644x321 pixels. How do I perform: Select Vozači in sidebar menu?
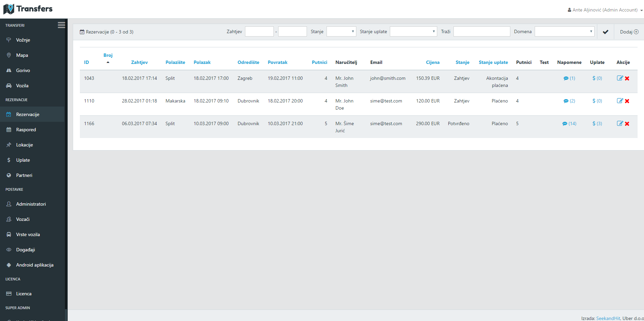(x=23, y=219)
